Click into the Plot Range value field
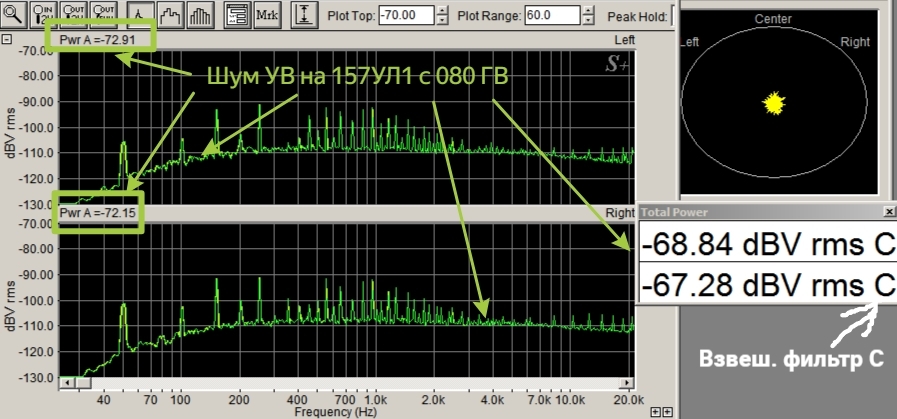 pyautogui.click(x=553, y=15)
